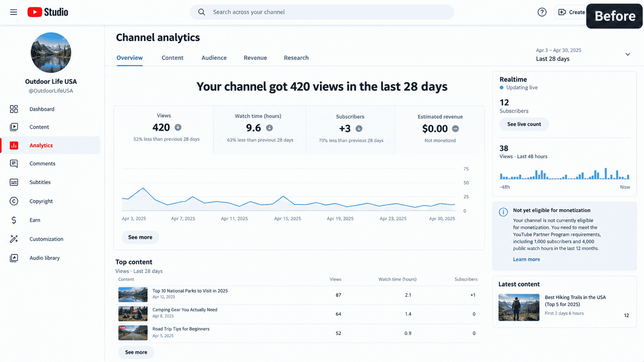
Task: Click the down arrow beside +3 subscribers
Action: coord(359,129)
